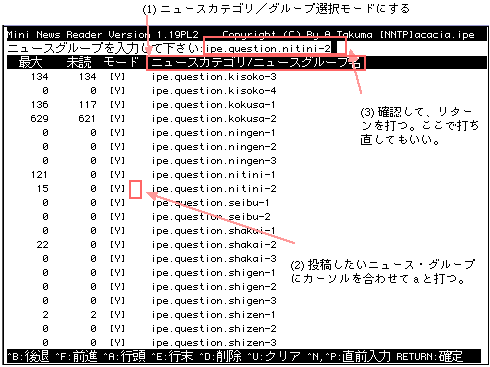The width and height of the screenshot is (490, 367).
Task: Click the ^E:行末 shortcut hint
Action: (172, 357)
